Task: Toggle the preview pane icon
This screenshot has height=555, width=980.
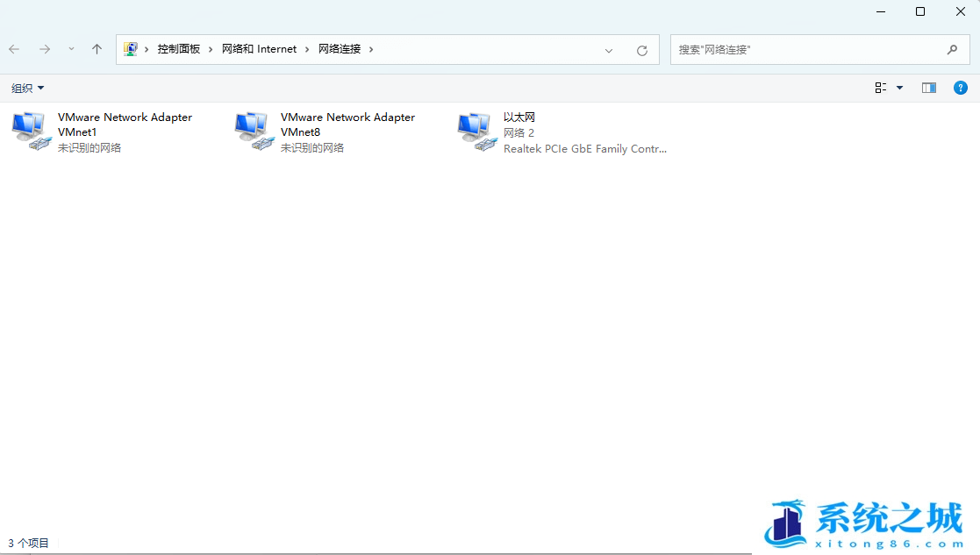Action: point(929,88)
